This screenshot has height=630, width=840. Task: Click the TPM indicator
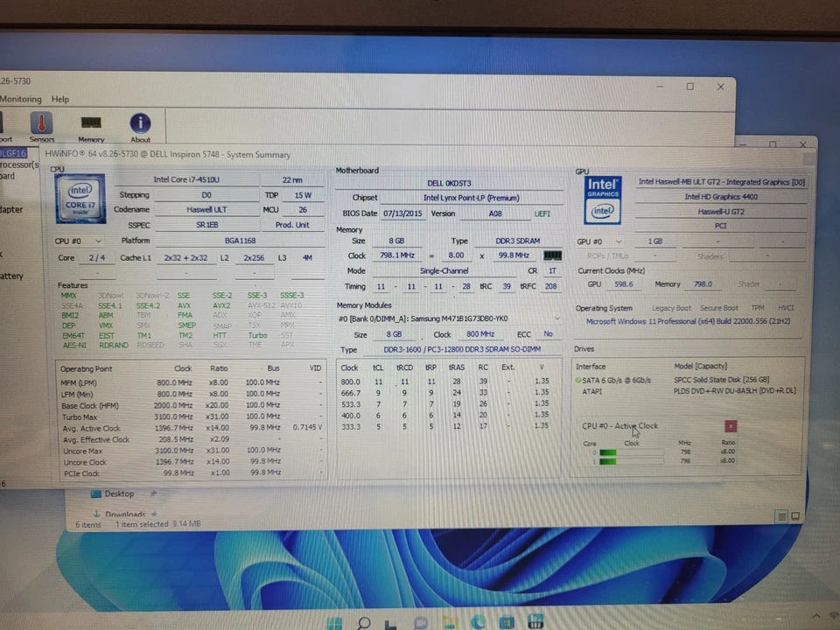757,308
